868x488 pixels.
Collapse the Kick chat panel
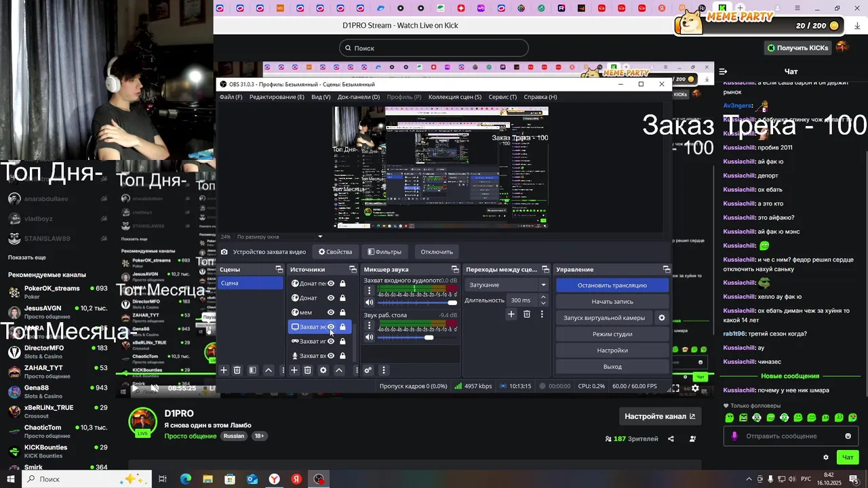click(723, 71)
